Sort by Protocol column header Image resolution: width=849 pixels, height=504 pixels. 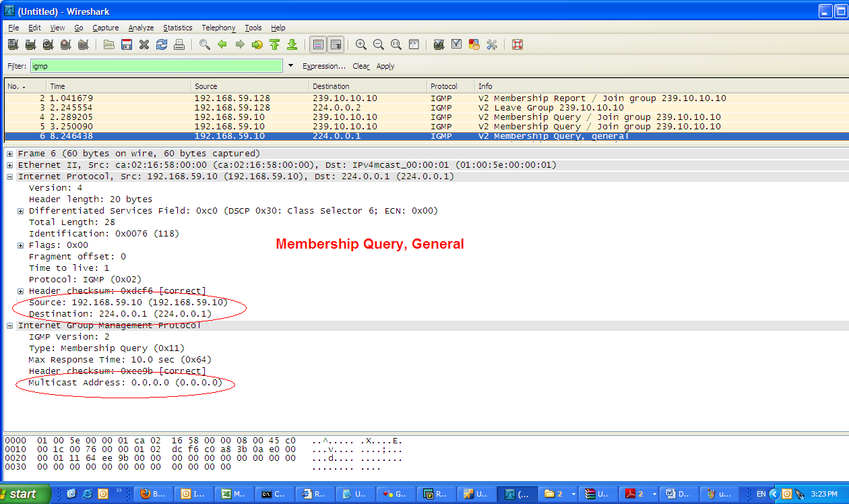point(451,86)
